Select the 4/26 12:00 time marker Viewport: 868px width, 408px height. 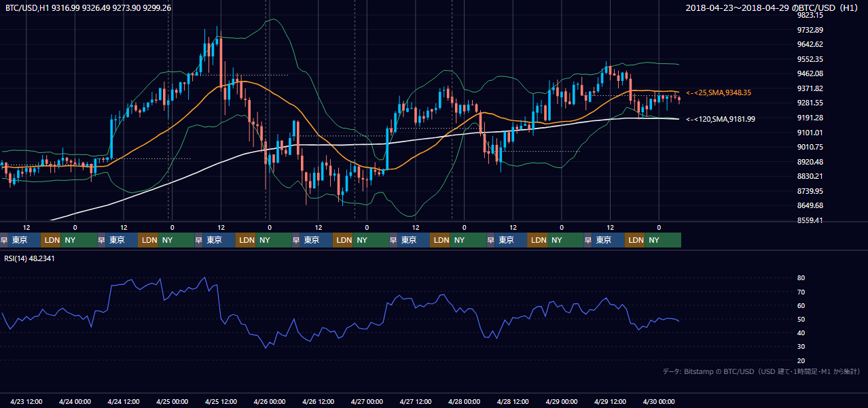click(x=319, y=401)
